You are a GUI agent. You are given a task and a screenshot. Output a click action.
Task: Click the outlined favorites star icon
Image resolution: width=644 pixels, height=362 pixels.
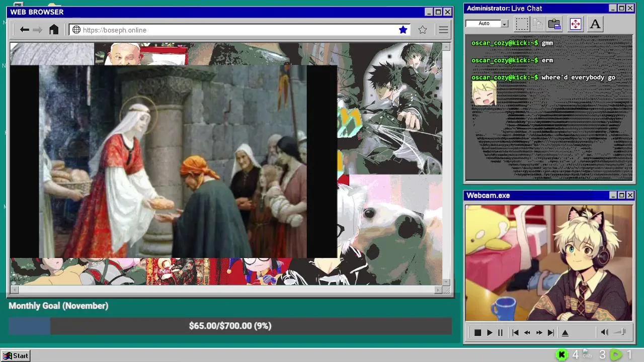(423, 30)
